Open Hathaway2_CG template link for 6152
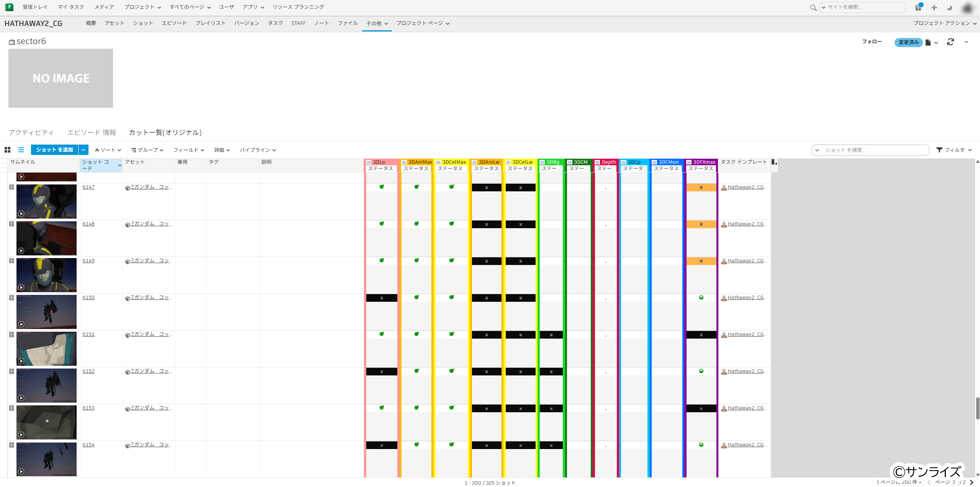Image resolution: width=980 pixels, height=487 pixels. pos(747,371)
